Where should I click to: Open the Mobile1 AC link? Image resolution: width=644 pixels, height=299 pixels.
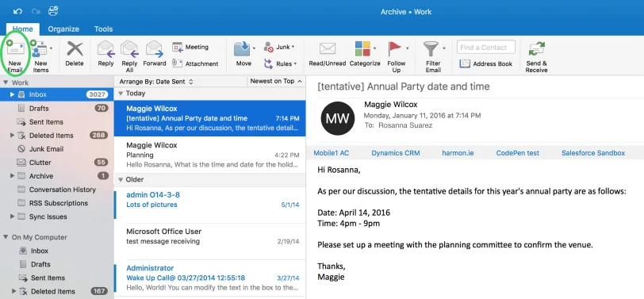[x=331, y=153]
